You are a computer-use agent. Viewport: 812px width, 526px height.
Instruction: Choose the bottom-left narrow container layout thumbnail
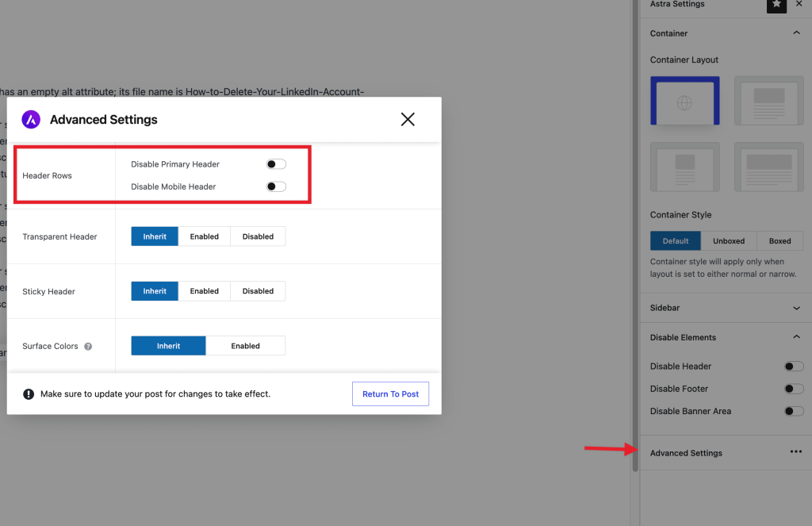(684, 167)
